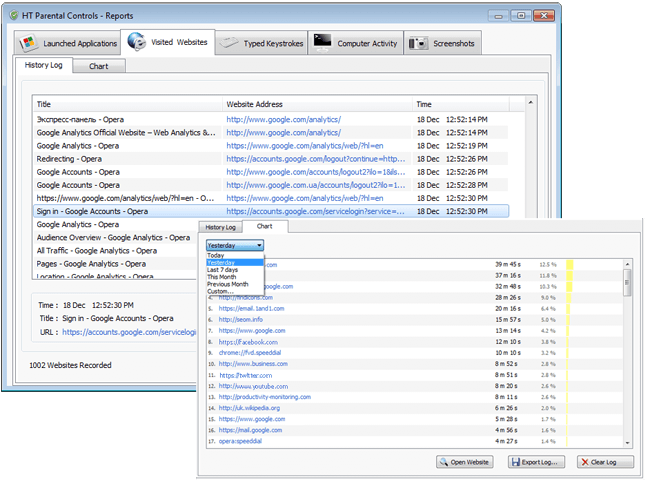This screenshot has width=650, height=486.
Task: Open http://www.google.com/analytics/ link in first row
Action: [x=284, y=119]
